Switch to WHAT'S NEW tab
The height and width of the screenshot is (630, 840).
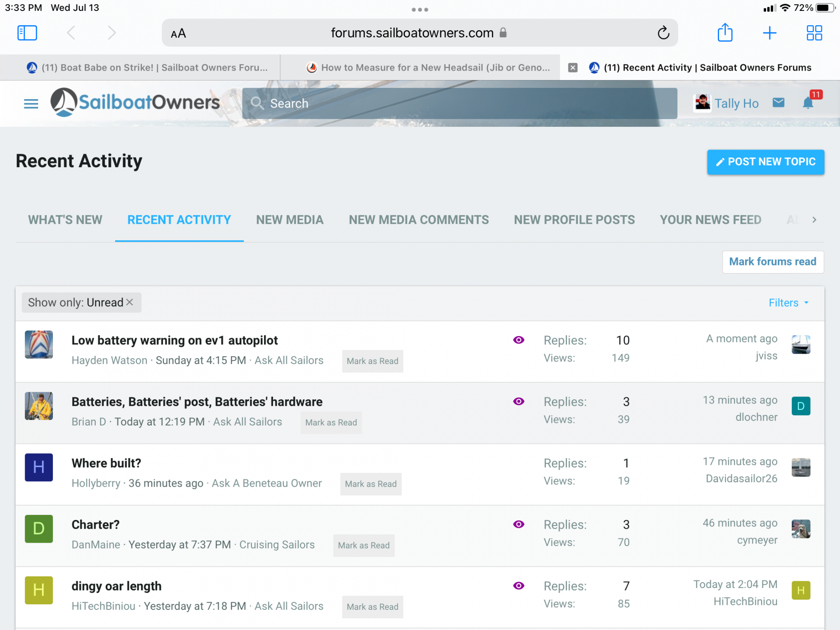pyautogui.click(x=65, y=220)
